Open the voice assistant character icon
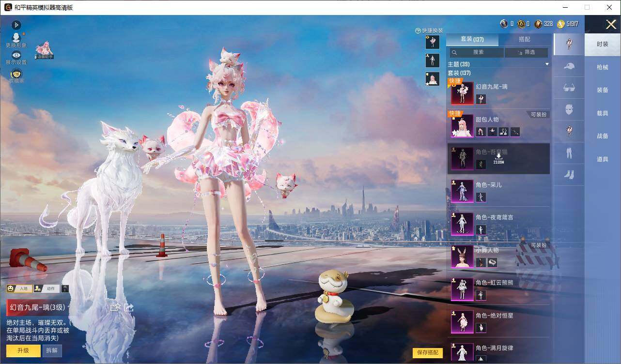The height and width of the screenshot is (364, 621). tap(44, 50)
